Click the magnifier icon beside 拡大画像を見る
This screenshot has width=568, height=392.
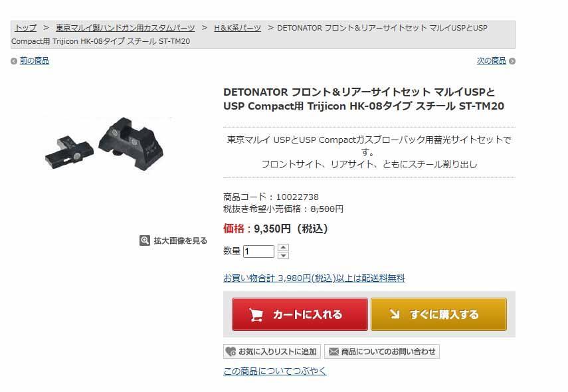point(145,241)
